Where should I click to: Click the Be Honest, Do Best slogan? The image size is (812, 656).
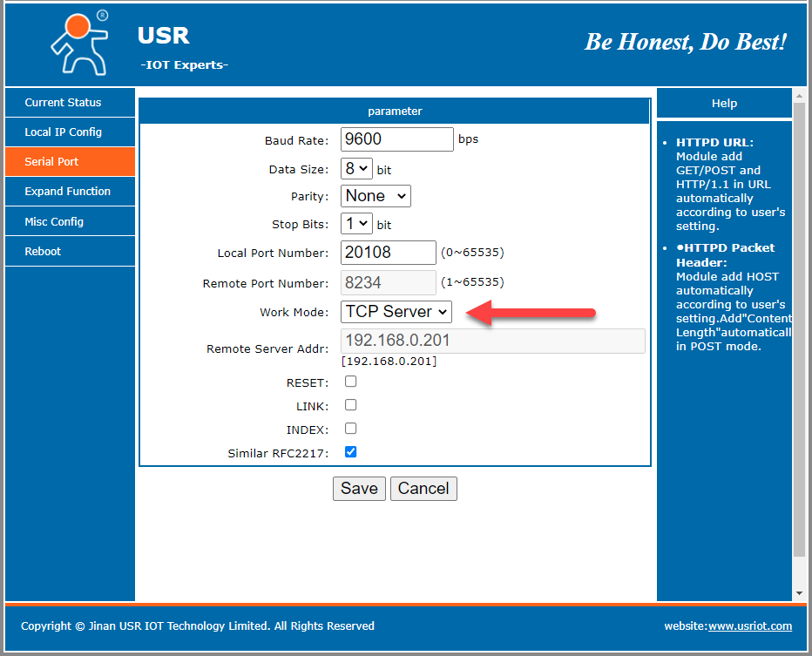click(x=686, y=42)
